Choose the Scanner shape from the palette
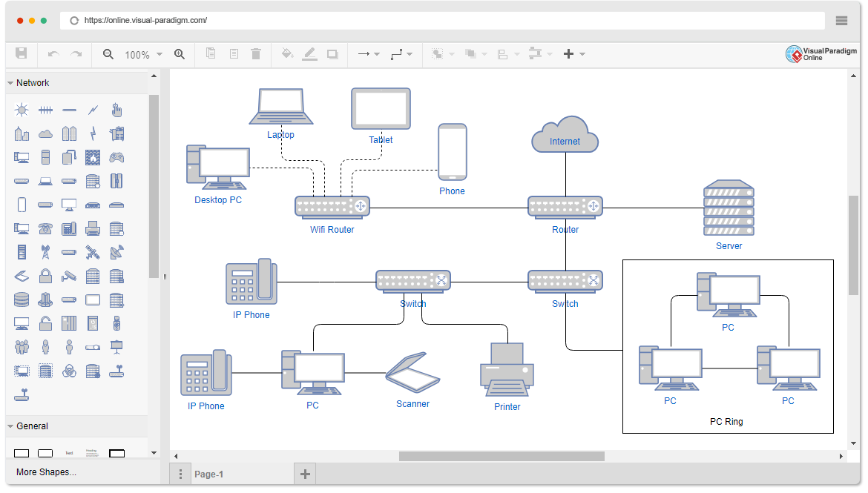The image size is (868, 493). click(x=22, y=276)
